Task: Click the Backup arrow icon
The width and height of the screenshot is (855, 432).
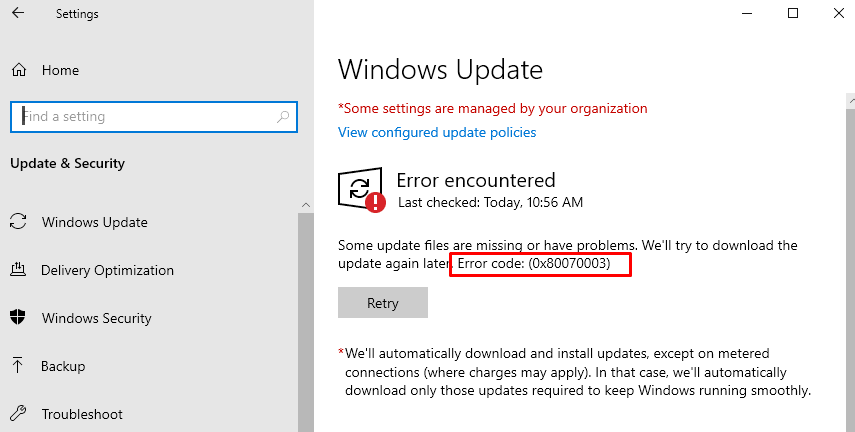Action: point(18,366)
